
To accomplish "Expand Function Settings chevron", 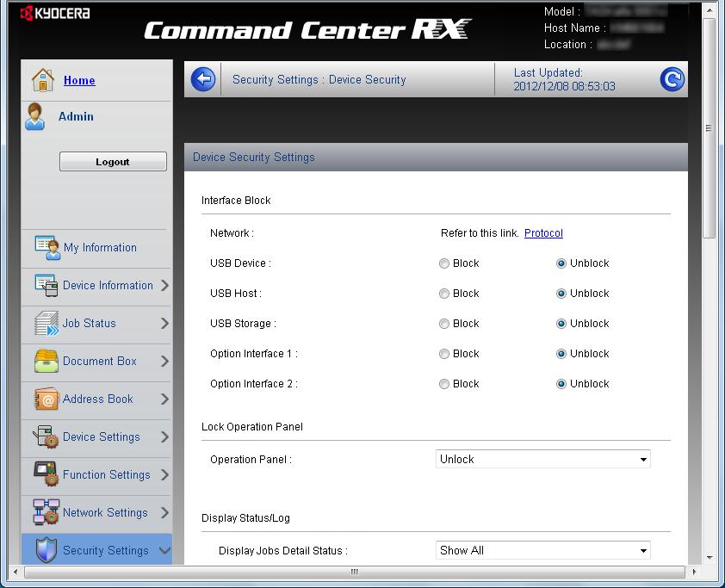I will (164, 474).
